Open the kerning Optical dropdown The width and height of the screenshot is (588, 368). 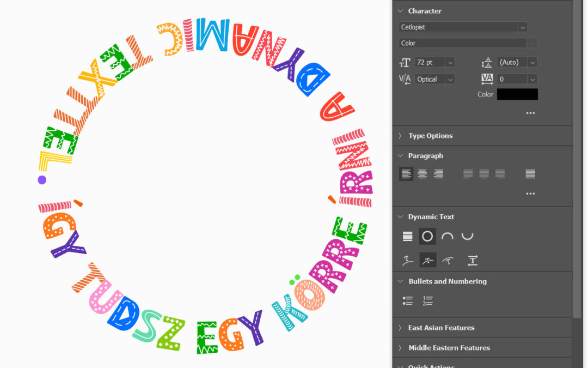[450, 79]
